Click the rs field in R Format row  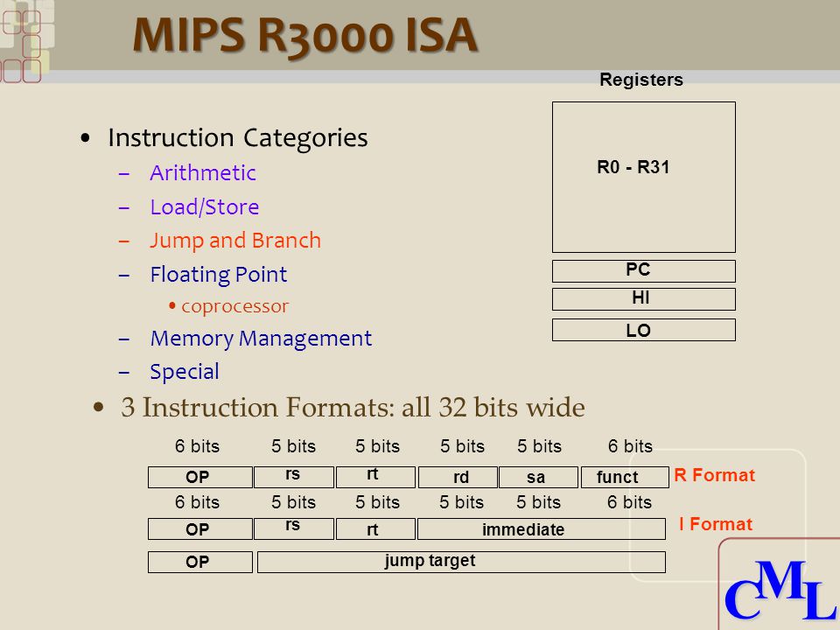pyautogui.click(x=294, y=477)
